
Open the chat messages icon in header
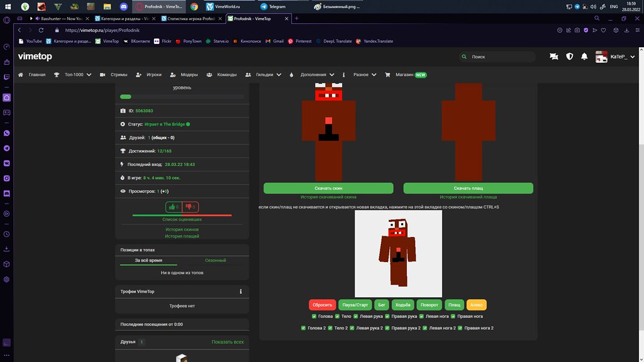553,57
